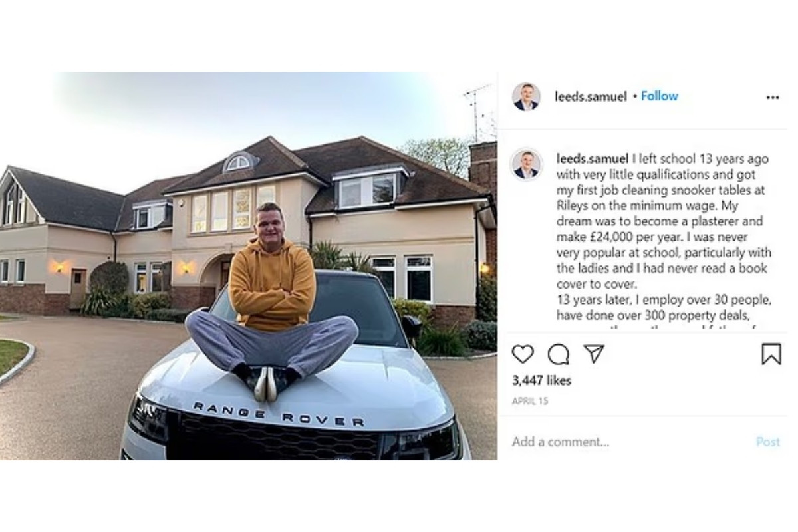The height and width of the screenshot is (532, 798).
Task: Open the APRIL 15 post date
Action: [x=530, y=402]
